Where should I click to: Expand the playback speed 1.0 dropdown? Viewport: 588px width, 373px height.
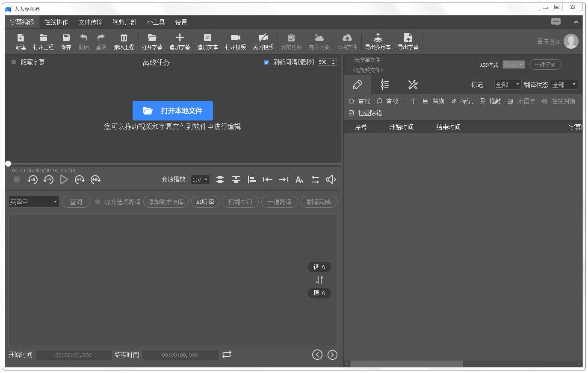click(200, 179)
